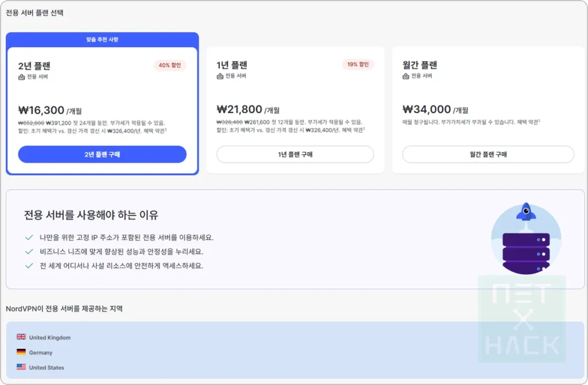Click the 월간 플랜 구매 button
Screen dimensions: 588x385
click(488, 154)
